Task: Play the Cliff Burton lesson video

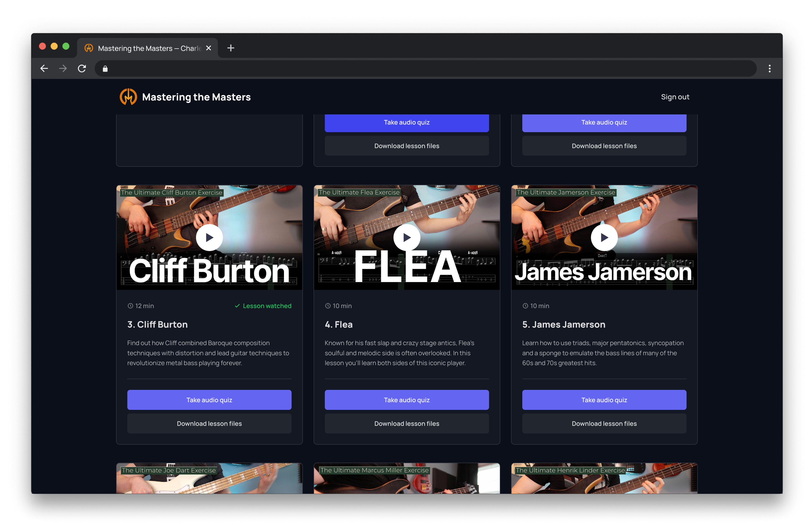Action: (209, 237)
